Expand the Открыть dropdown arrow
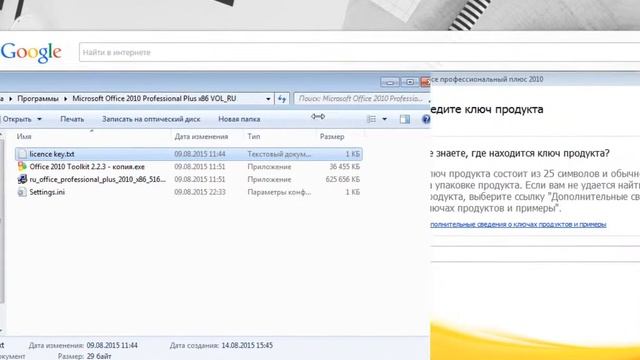Image resolution: width=640 pixels, height=360 pixels. pos(40,119)
